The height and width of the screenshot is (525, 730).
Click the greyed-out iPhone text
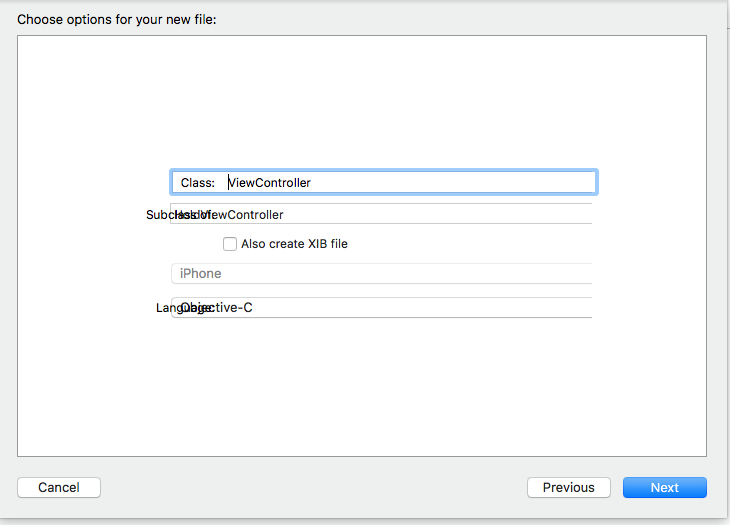(200, 273)
